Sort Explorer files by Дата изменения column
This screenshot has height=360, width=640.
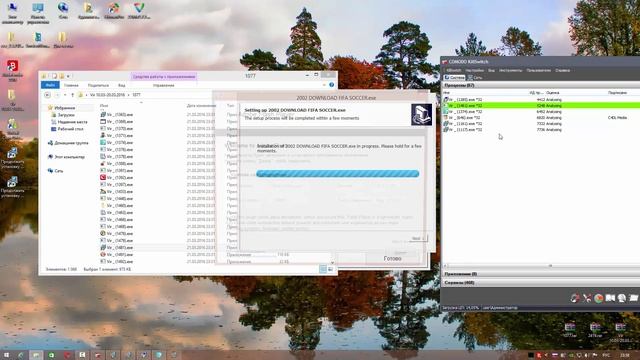click(201, 105)
